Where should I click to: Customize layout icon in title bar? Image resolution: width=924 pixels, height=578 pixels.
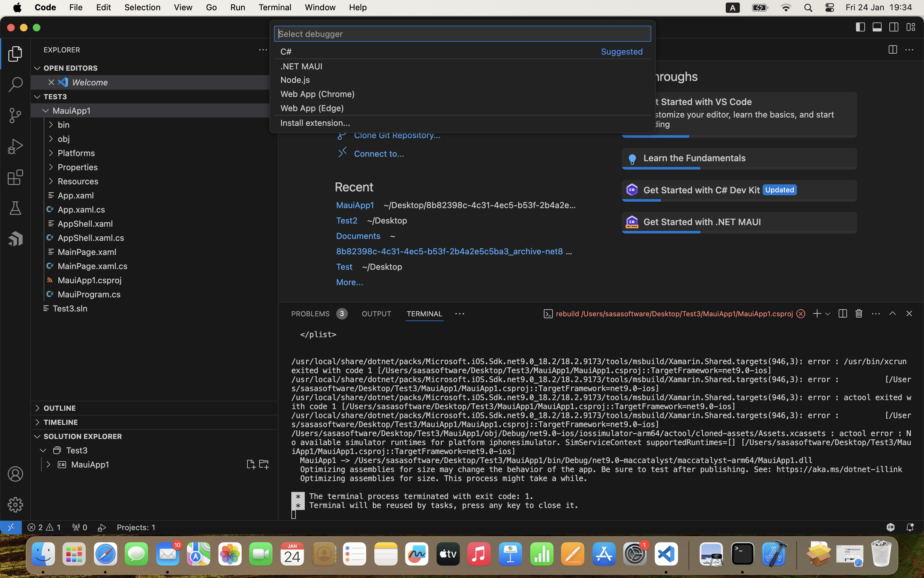911,27
